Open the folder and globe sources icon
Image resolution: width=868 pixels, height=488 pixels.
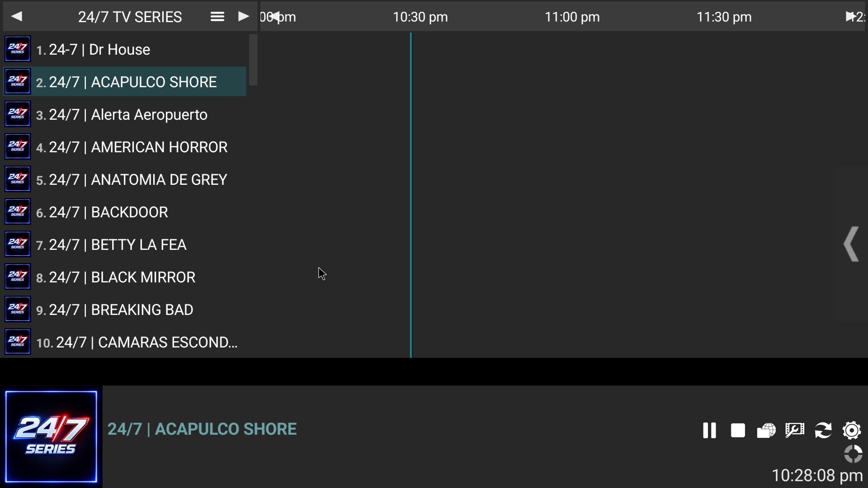tap(766, 430)
